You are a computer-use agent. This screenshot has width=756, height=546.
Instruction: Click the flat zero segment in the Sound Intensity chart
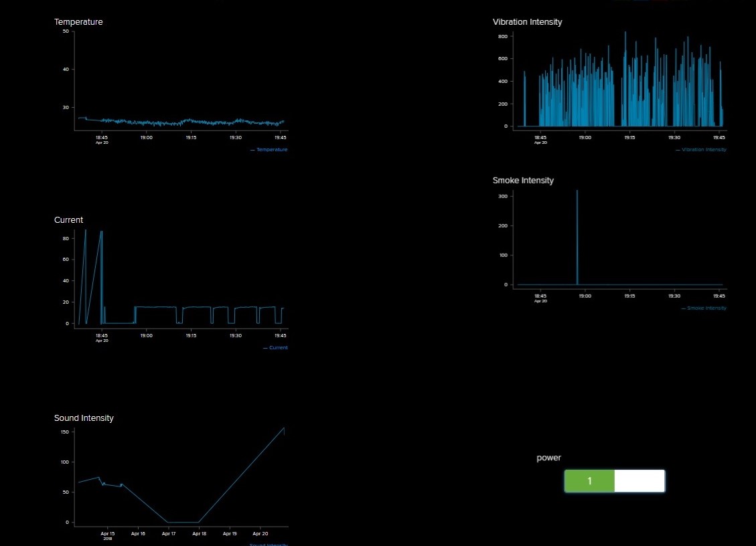click(183, 522)
